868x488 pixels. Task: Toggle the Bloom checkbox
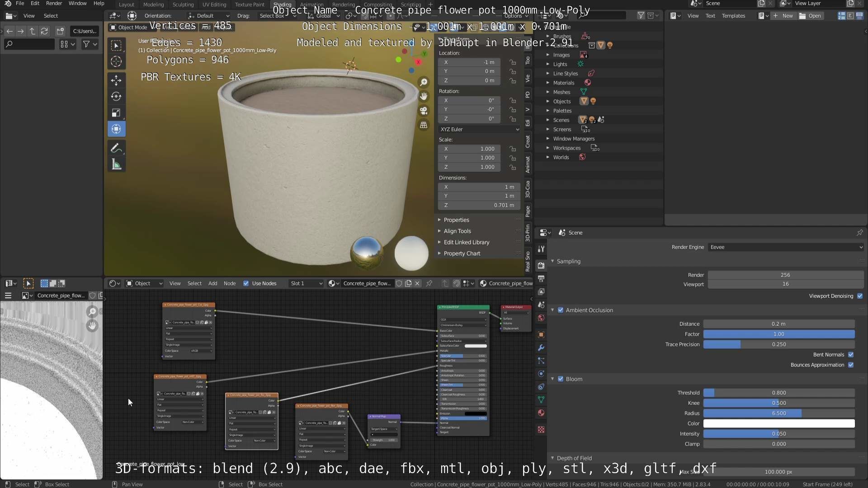click(561, 379)
